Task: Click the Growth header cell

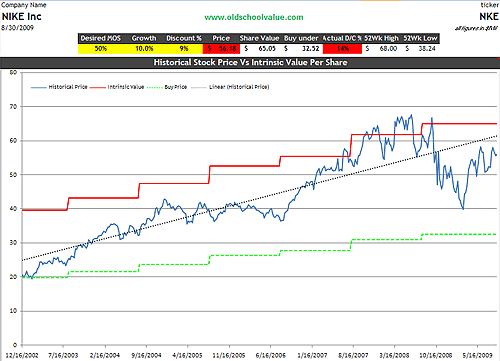Action: tap(144, 38)
